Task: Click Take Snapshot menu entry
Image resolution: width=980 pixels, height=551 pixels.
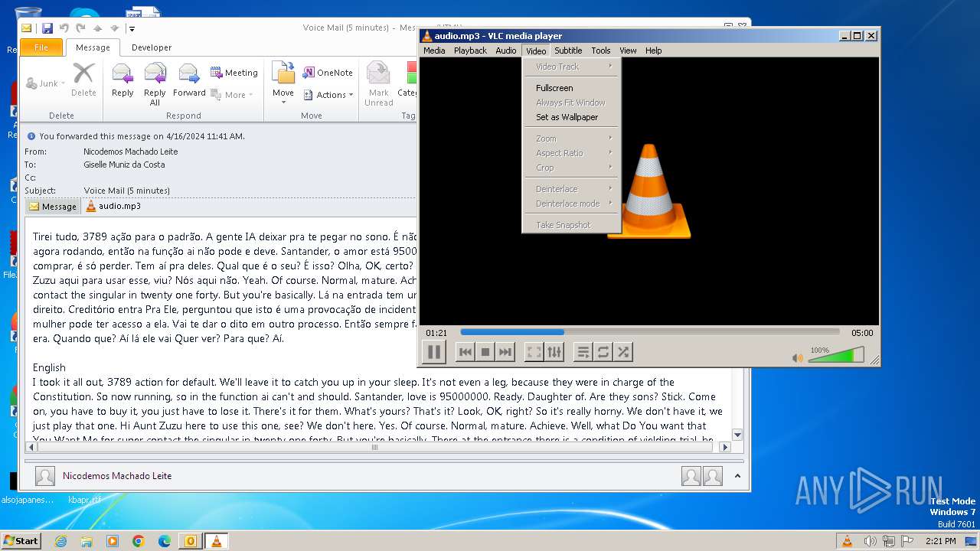Action: click(571, 225)
